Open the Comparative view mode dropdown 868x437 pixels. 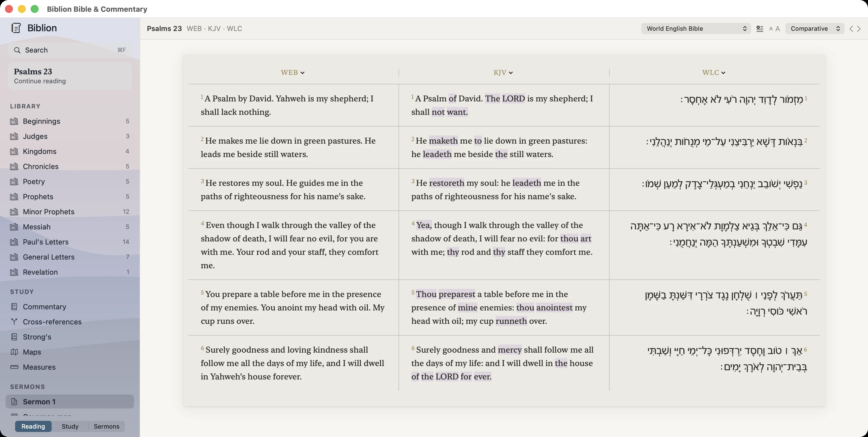click(815, 29)
